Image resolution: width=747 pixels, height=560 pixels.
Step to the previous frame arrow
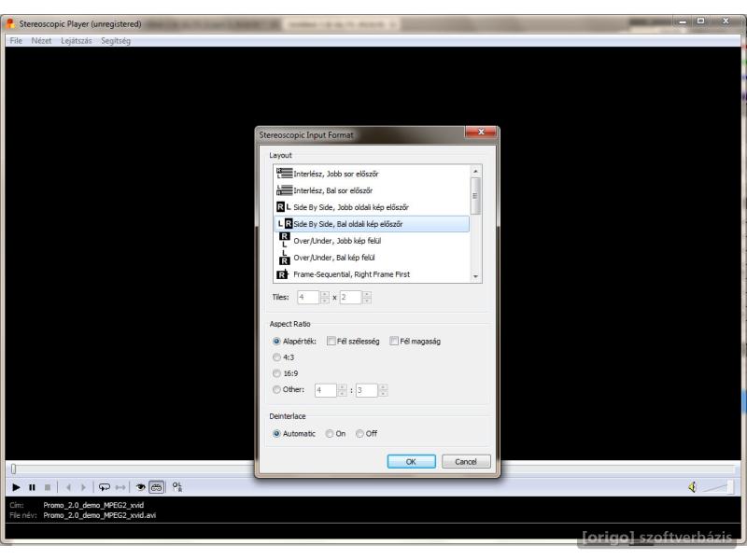click(68, 487)
